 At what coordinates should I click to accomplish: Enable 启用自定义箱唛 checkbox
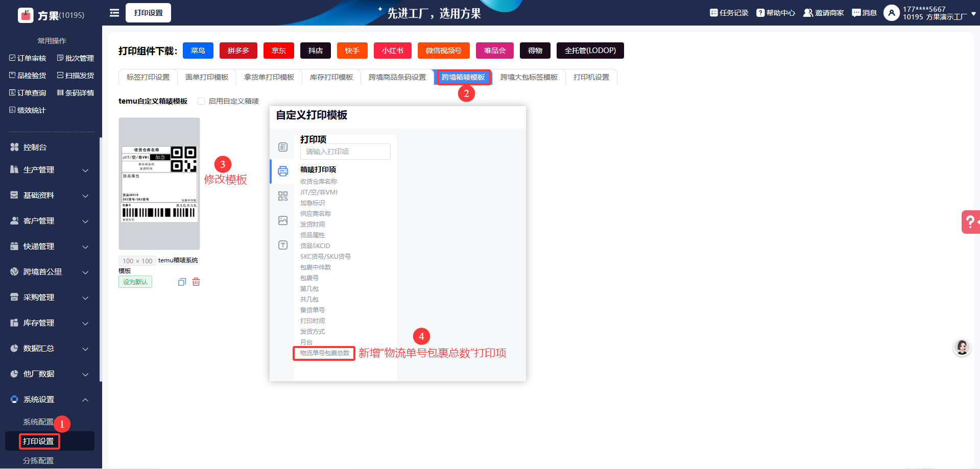tap(201, 101)
